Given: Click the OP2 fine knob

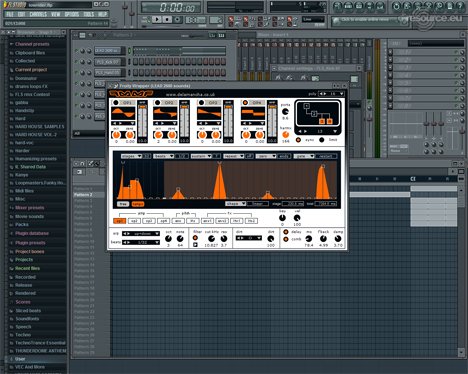Looking at the screenshot, I should click(172, 135).
